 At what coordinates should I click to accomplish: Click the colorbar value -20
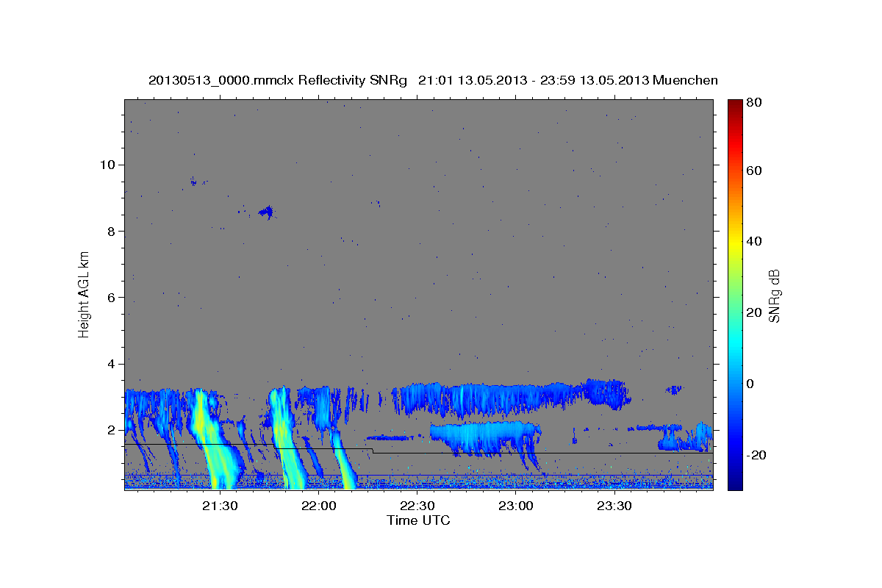click(758, 455)
